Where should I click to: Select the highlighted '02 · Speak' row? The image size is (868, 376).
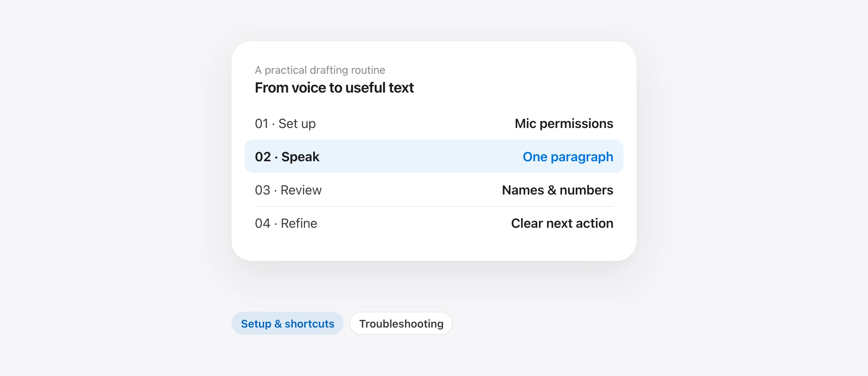coord(434,157)
